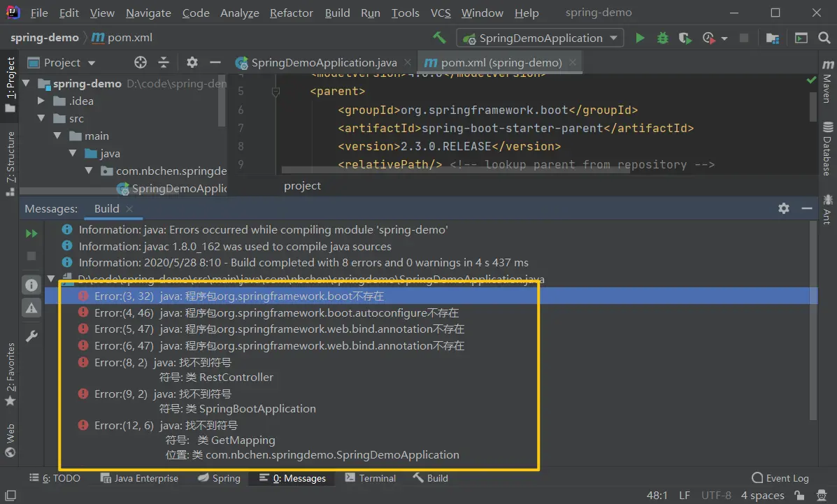The height and width of the screenshot is (504, 837).
Task: Expand the .idea folder
Action: [x=41, y=101]
